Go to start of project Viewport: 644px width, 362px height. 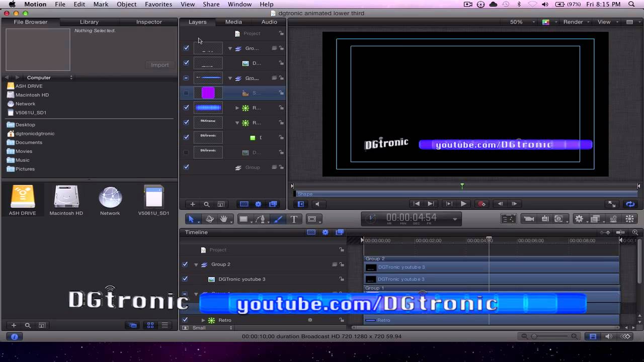coord(417,204)
